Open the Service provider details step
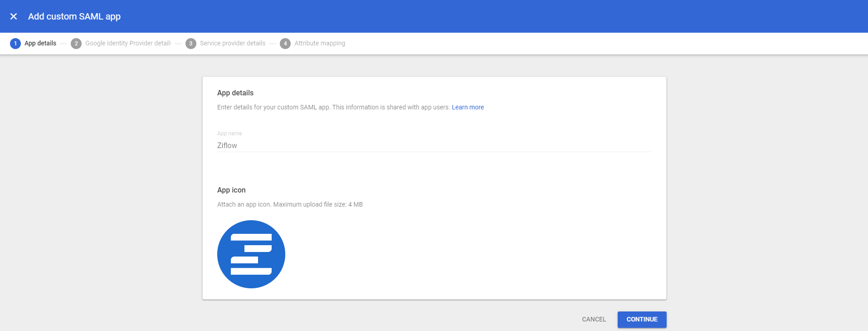This screenshot has width=868, height=331. click(x=233, y=44)
